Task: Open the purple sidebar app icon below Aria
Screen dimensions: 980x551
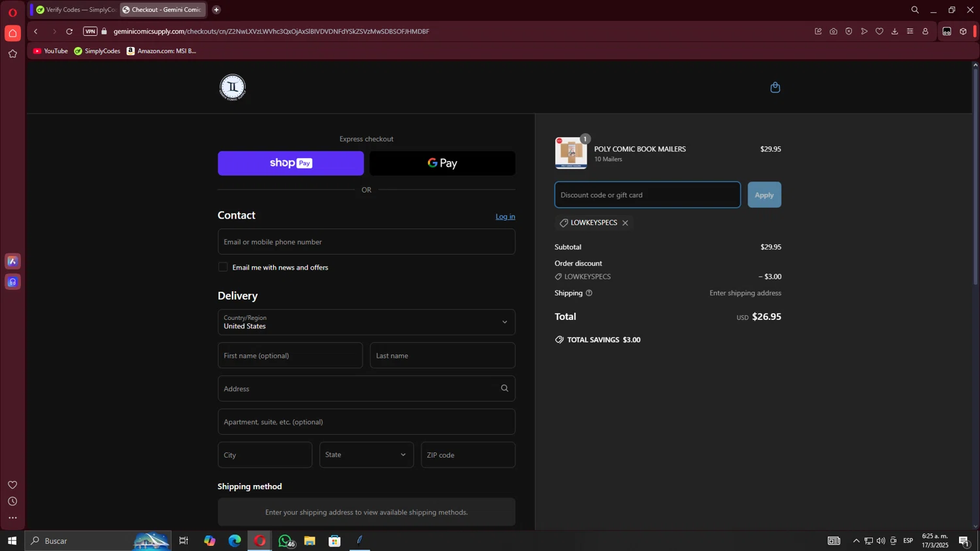Action: point(12,282)
